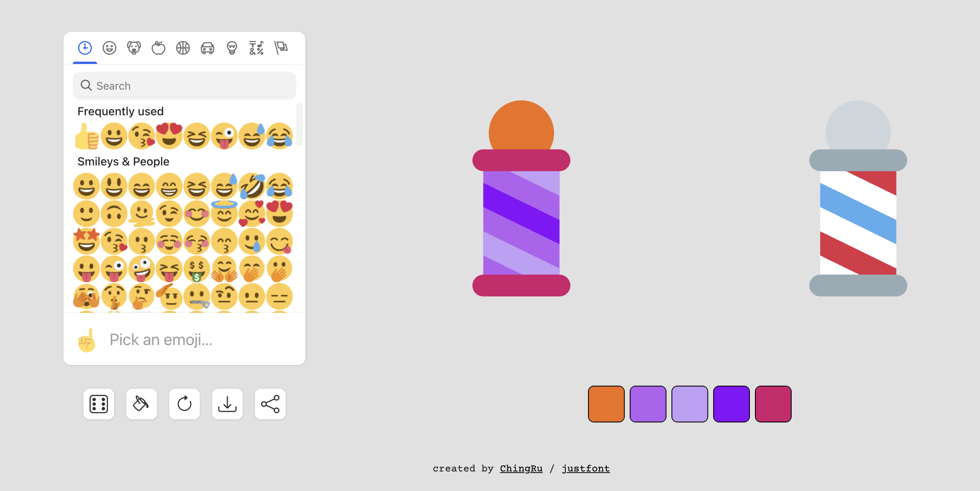Open the Objects category lightbulb icon
The width and height of the screenshot is (980, 491).
pos(231,47)
